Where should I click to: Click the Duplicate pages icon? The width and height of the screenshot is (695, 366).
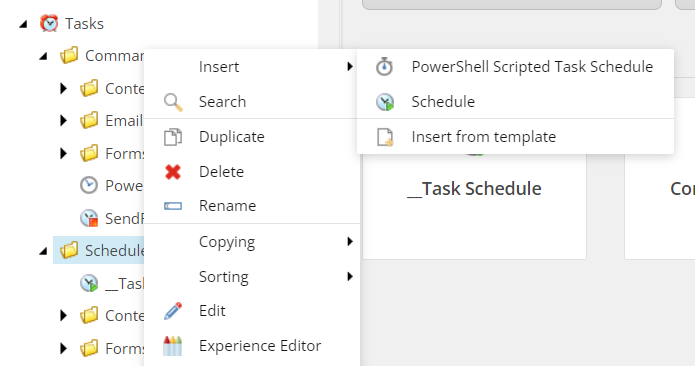pos(173,137)
